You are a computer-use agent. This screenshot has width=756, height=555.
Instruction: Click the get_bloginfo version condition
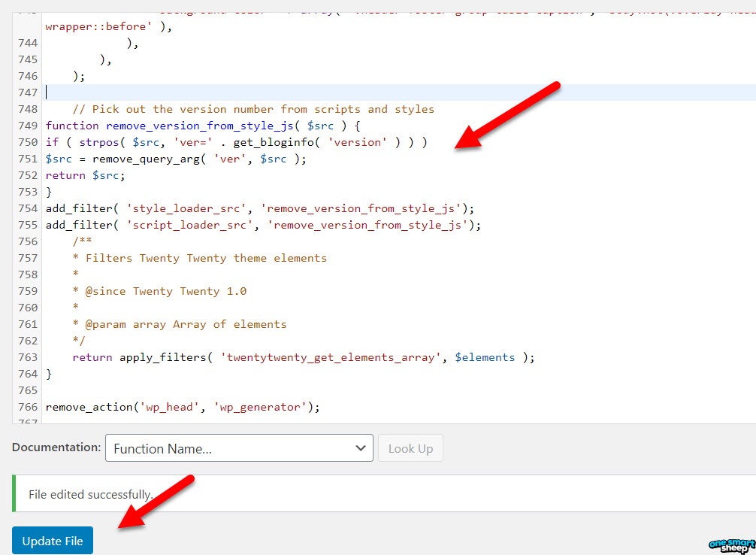point(316,141)
